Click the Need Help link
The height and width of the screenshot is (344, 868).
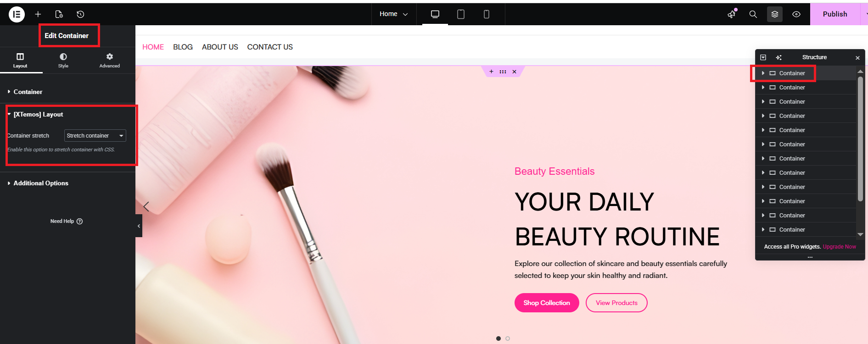click(x=67, y=221)
